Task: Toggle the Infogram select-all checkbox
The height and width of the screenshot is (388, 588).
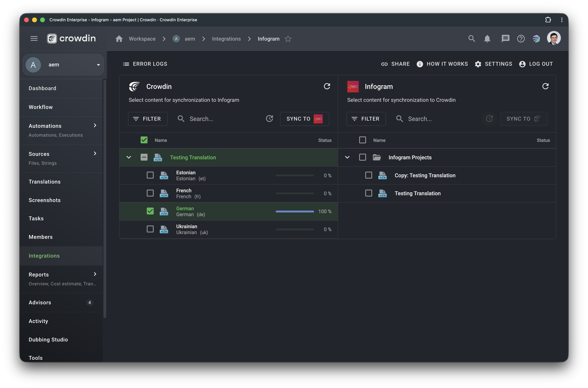Action: pyautogui.click(x=362, y=140)
